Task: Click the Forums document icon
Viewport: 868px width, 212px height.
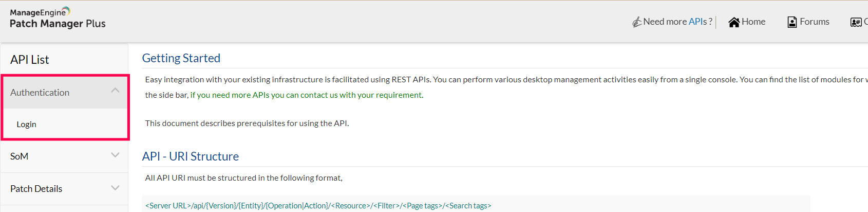Action: click(x=792, y=22)
